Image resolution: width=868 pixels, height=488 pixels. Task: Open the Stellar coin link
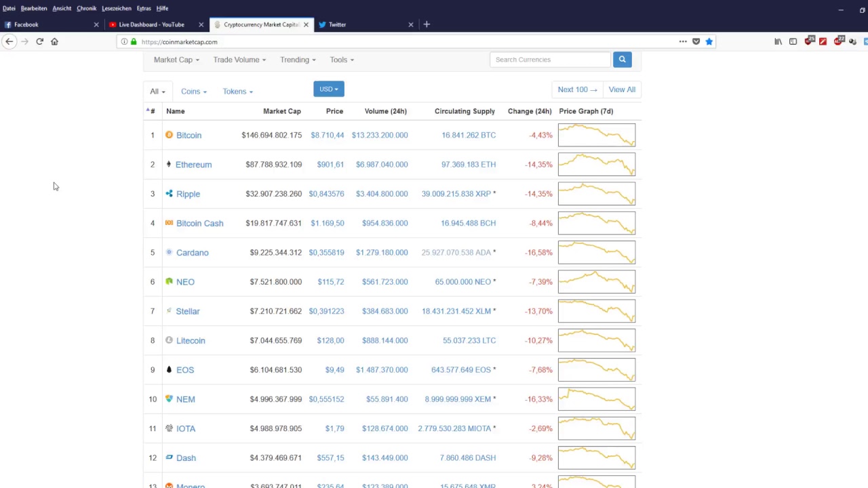[x=188, y=311]
